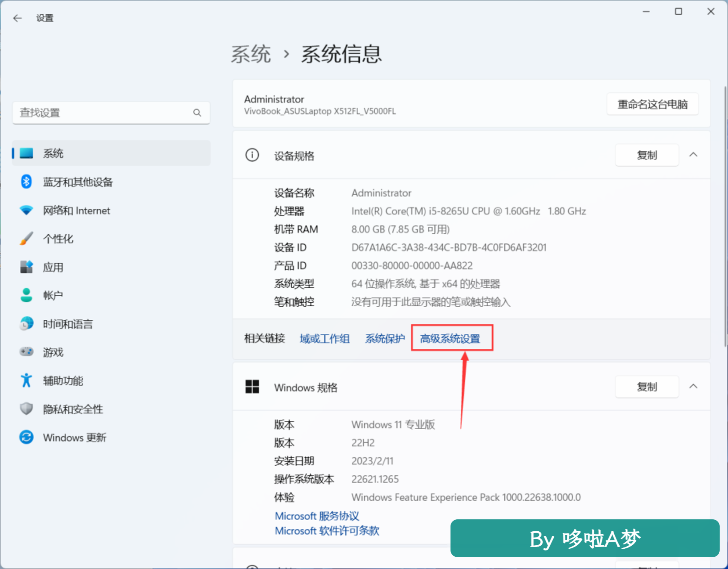728x569 pixels.
Task: Click the Windows logo beside Windows 规格
Action: pos(252,387)
